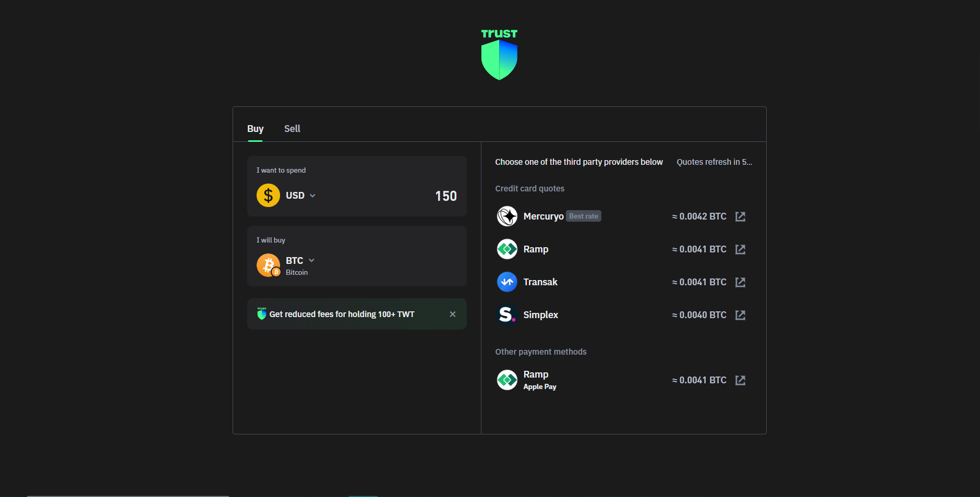Click the small Trust shield icon in the banner
The width and height of the screenshot is (980, 497).
pyautogui.click(x=262, y=313)
